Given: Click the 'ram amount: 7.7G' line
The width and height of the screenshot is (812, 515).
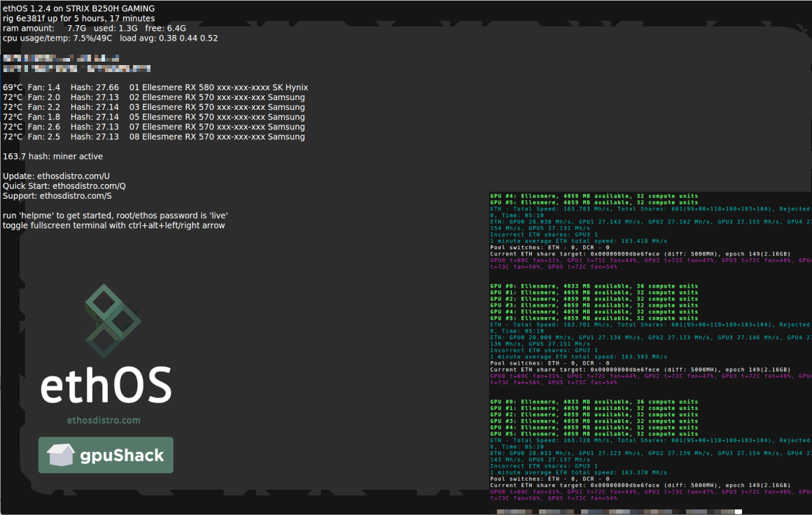Looking at the screenshot, I should (x=94, y=28).
